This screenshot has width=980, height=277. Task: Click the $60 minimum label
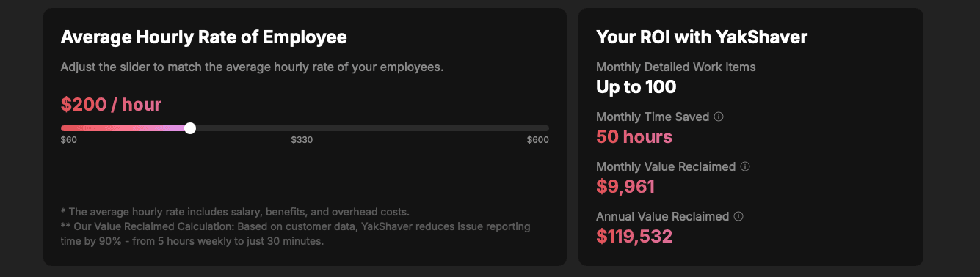tap(69, 140)
